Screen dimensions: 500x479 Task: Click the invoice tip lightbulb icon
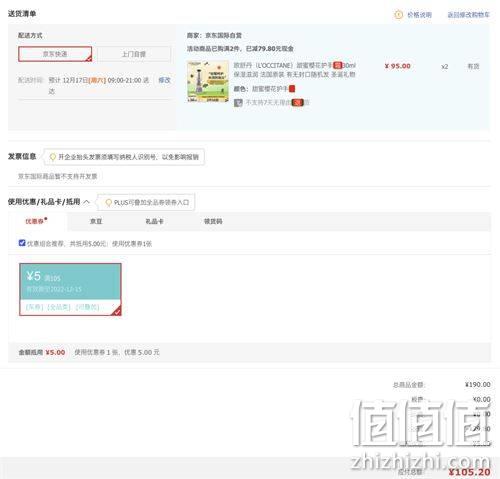pyautogui.click(x=52, y=157)
